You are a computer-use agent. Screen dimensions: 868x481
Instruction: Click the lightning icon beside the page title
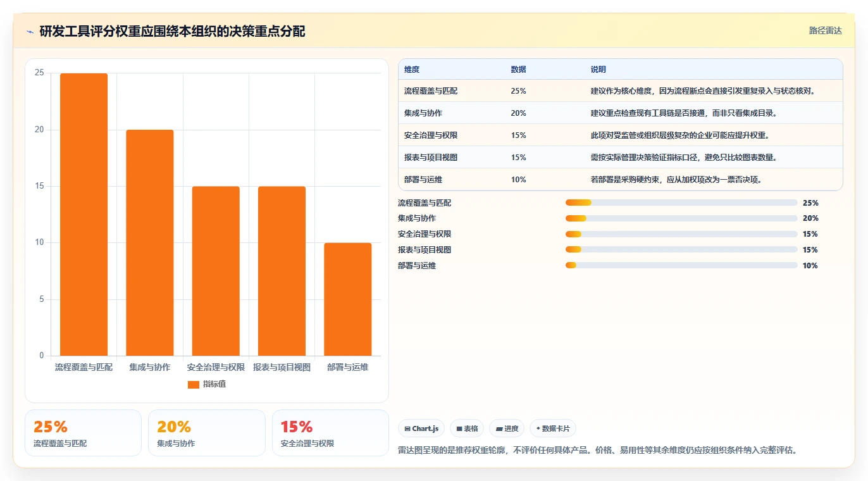click(x=30, y=32)
